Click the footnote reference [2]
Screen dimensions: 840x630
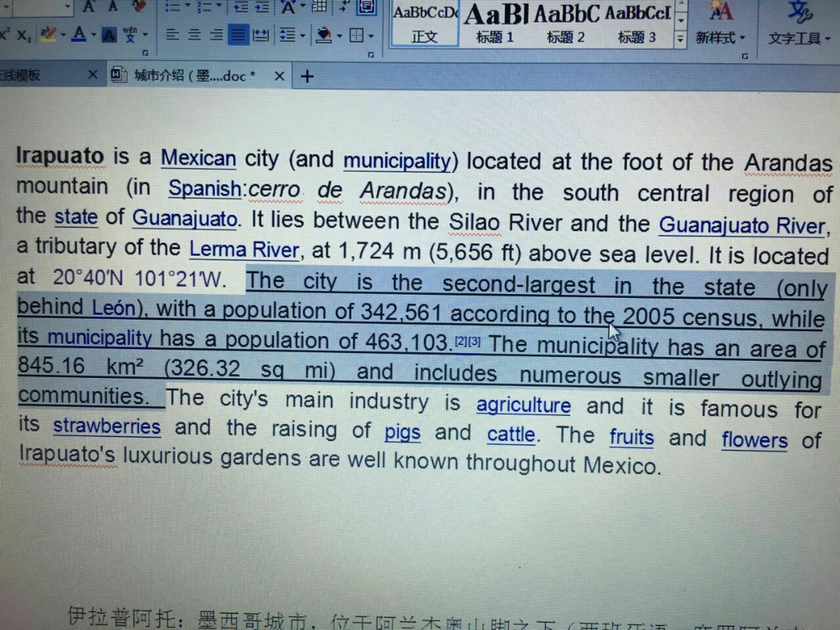pos(461,341)
